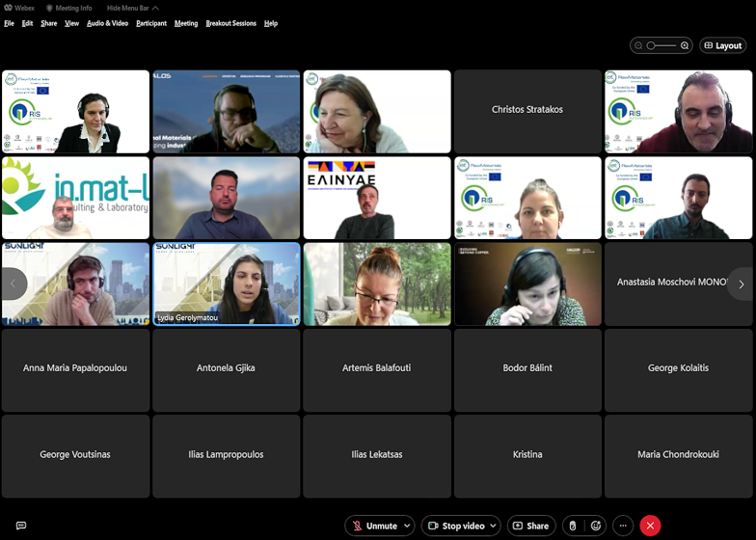
Task: Expand video options arrow beside Stop video
Action: click(x=493, y=526)
